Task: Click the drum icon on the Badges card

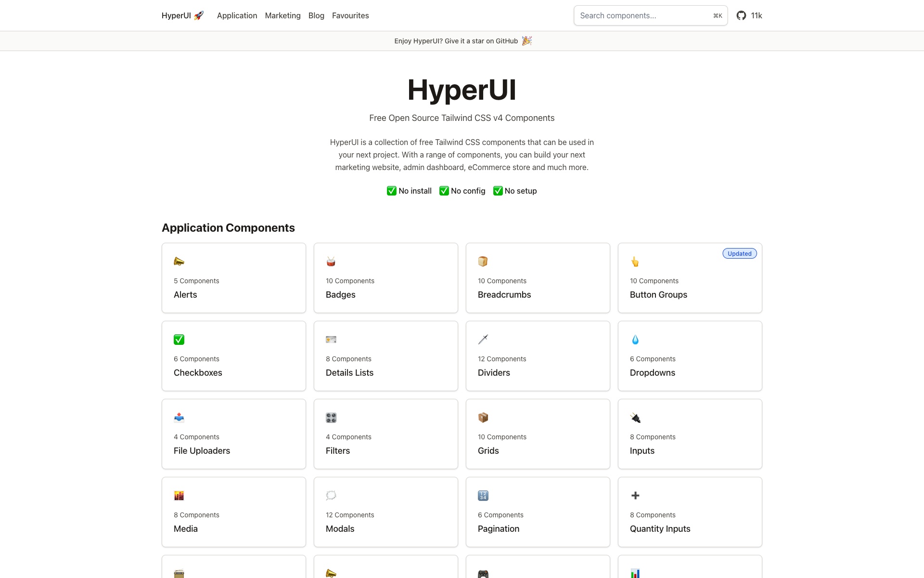Action: (x=331, y=261)
